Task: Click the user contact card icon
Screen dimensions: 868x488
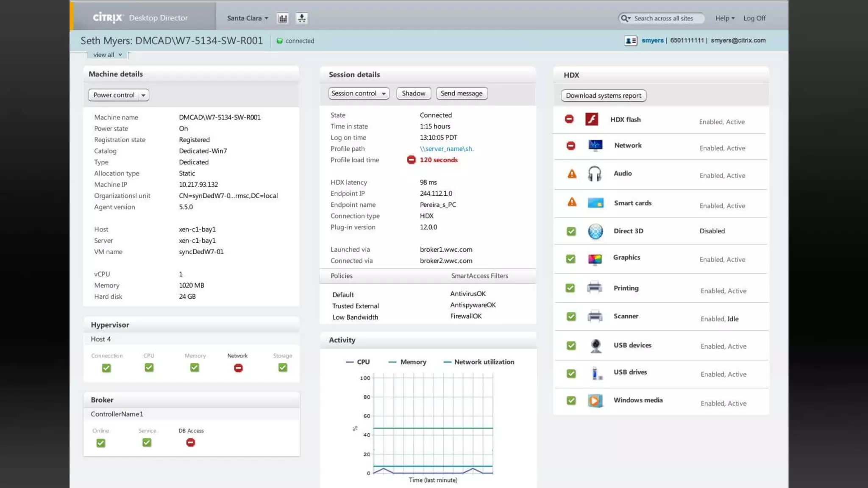Action: pyautogui.click(x=630, y=41)
